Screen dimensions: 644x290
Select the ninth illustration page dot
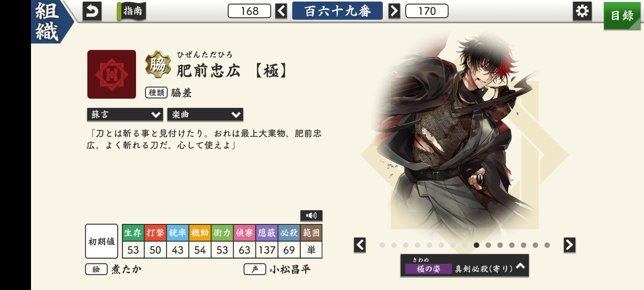click(x=477, y=245)
